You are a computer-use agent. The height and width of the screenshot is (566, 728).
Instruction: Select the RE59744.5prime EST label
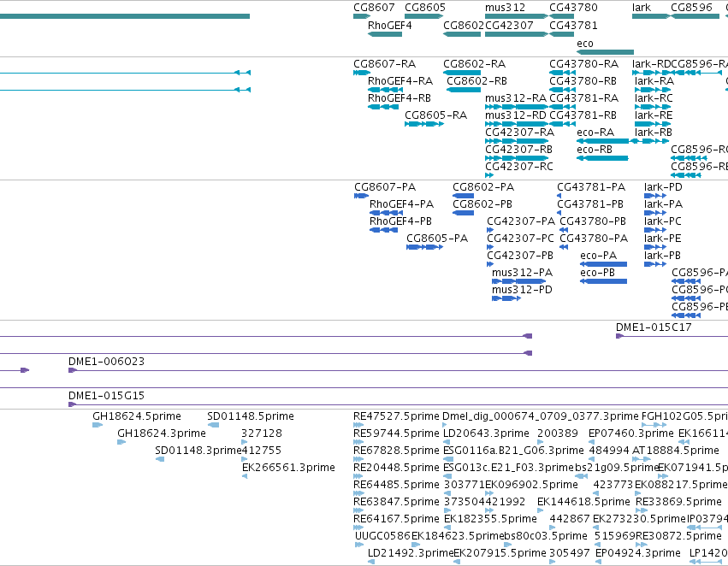coord(396,433)
